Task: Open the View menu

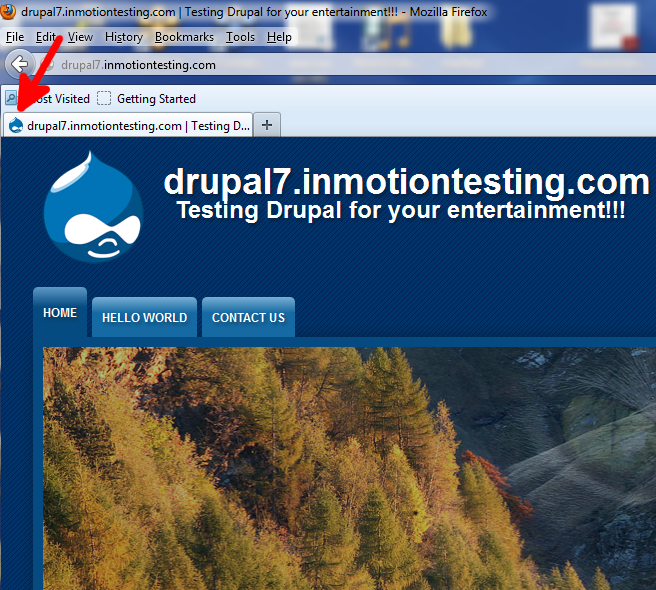Action: tap(80, 37)
